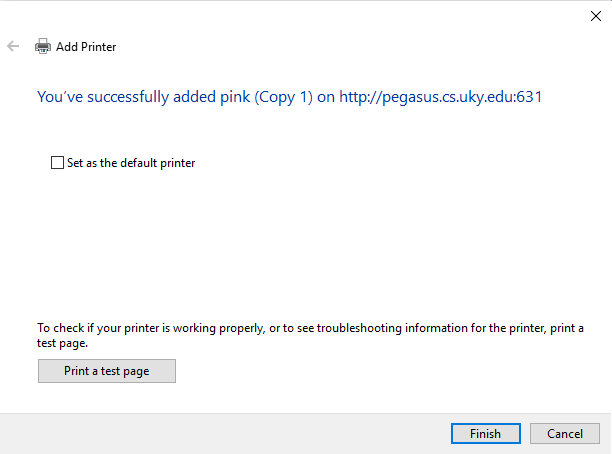Go back using the left arrow icon

click(x=13, y=46)
